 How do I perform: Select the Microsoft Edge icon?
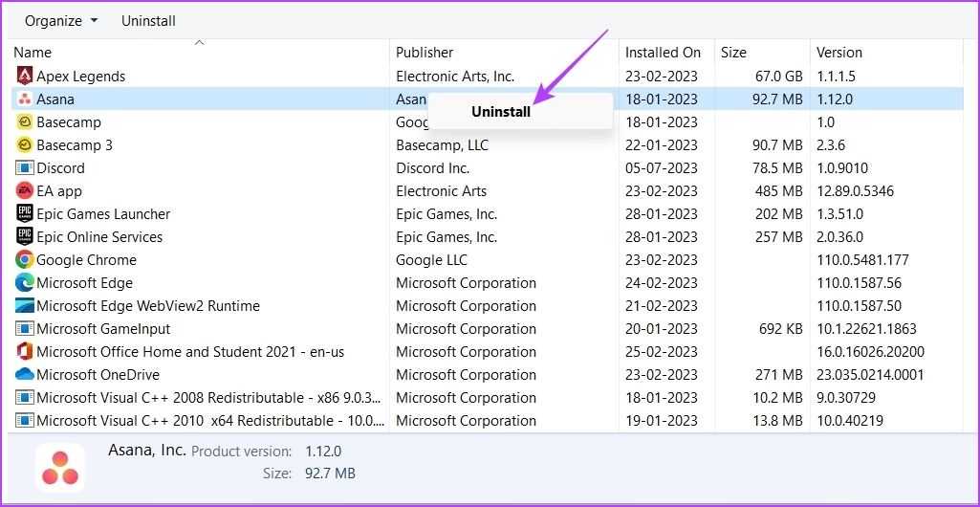tap(25, 283)
